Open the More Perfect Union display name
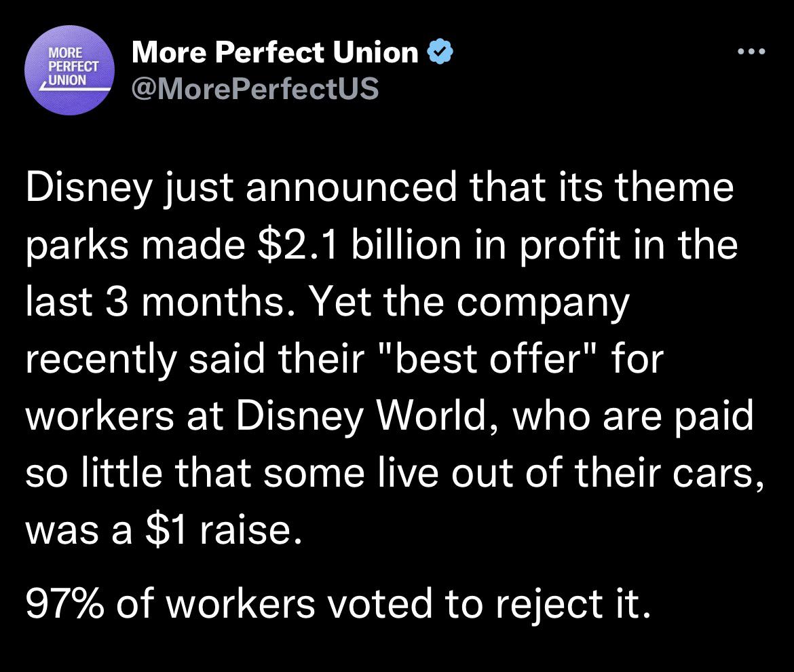Screen dimensions: 794x672 pos(275,52)
